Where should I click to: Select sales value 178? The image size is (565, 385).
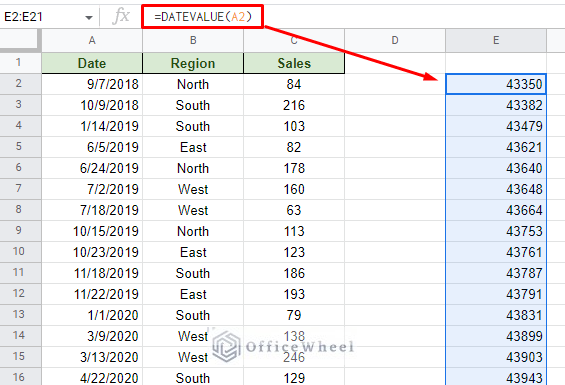coord(294,168)
